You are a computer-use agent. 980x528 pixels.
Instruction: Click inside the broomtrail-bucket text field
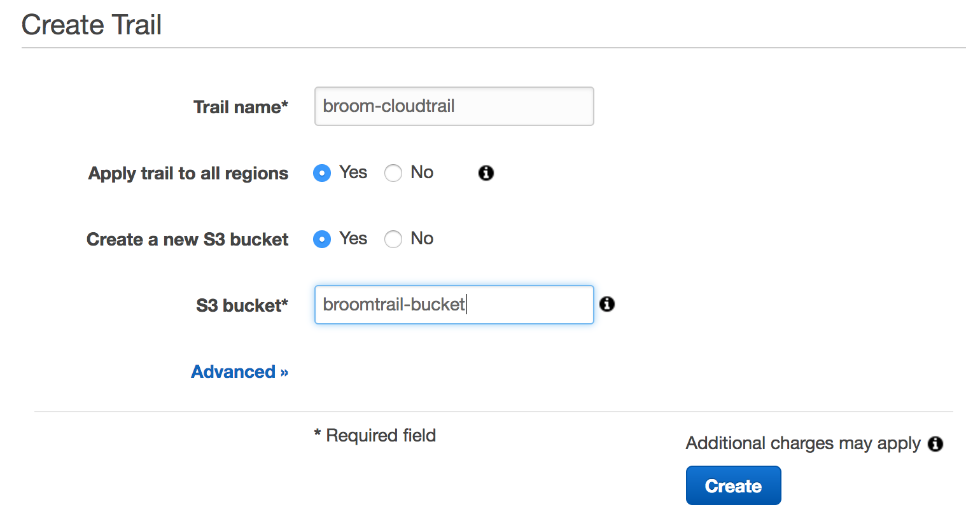tap(453, 304)
